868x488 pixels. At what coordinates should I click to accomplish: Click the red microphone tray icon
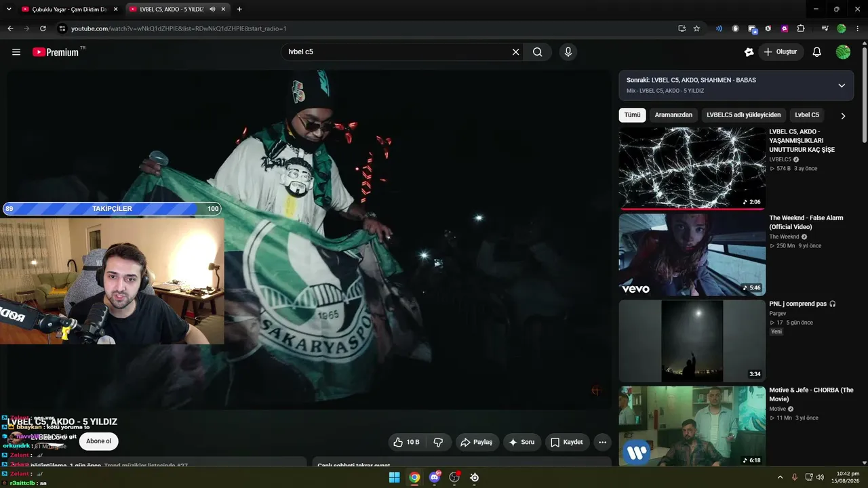pyautogui.click(x=795, y=477)
